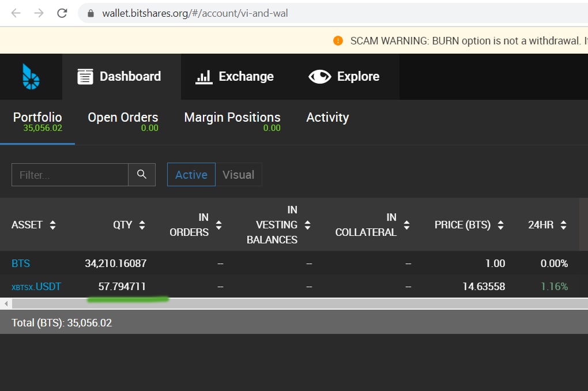Select the Visual view toggle
The image size is (588, 391).
(239, 175)
